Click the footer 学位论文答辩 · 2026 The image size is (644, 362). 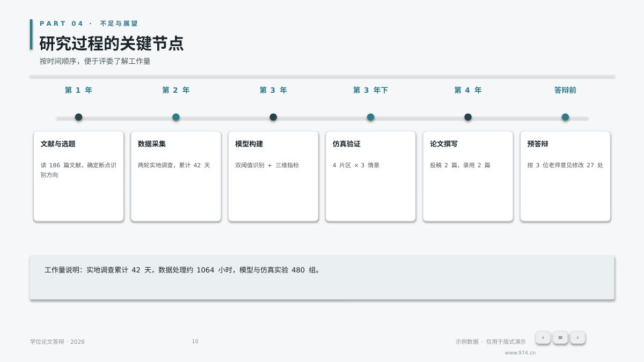pyautogui.click(x=57, y=342)
